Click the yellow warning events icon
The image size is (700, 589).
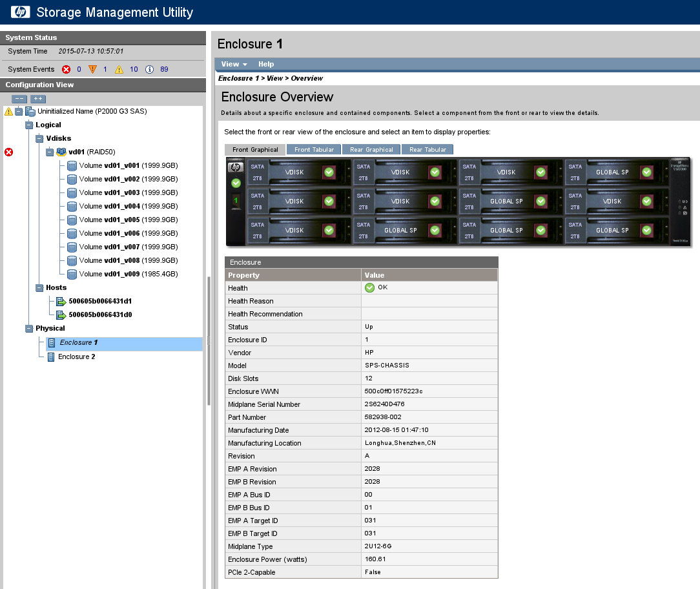tap(119, 69)
